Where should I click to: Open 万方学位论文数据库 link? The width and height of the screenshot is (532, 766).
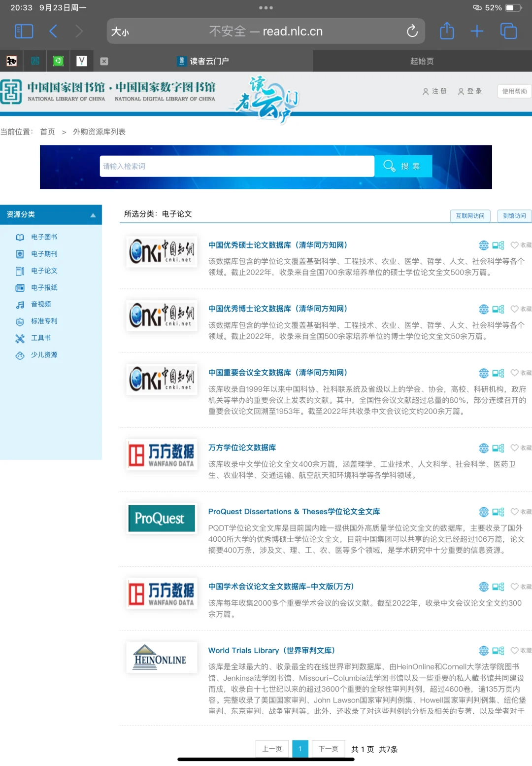(242, 448)
